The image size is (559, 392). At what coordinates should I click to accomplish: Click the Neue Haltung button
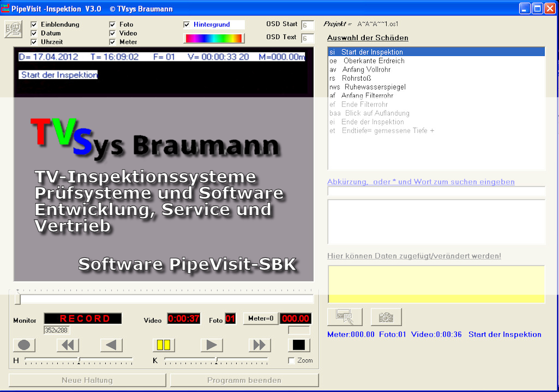(87, 380)
